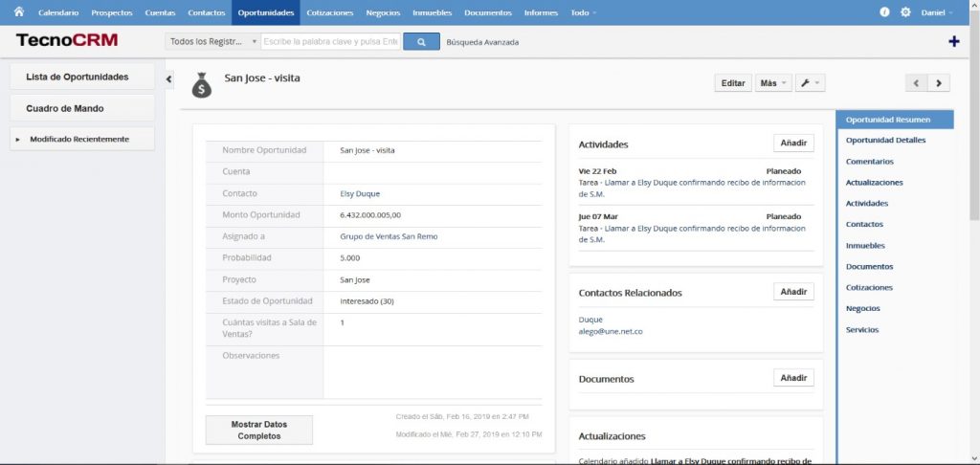Screen dimensions: 980x465
Task: Open the Cotizaciones menu item
Action: (330, 12)
